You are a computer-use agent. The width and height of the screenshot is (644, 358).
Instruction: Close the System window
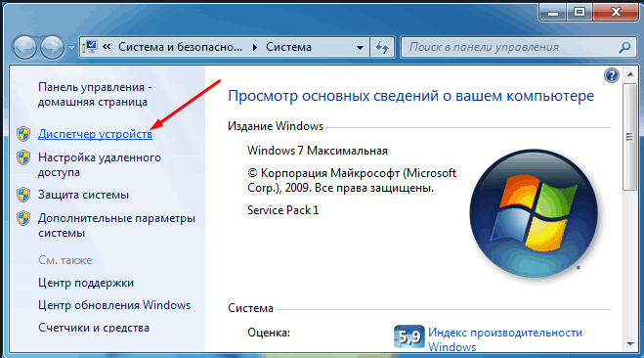pos(616,13)
